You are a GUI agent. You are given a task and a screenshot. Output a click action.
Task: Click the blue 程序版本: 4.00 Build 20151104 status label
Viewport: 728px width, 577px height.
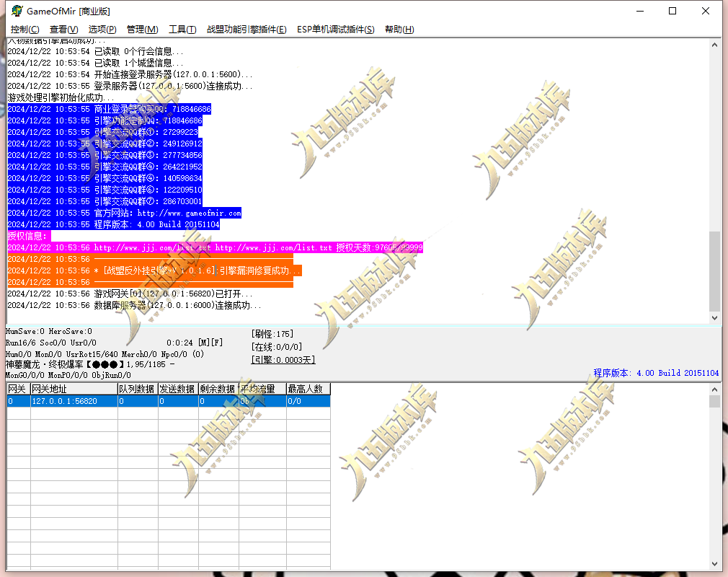point(656,373)
